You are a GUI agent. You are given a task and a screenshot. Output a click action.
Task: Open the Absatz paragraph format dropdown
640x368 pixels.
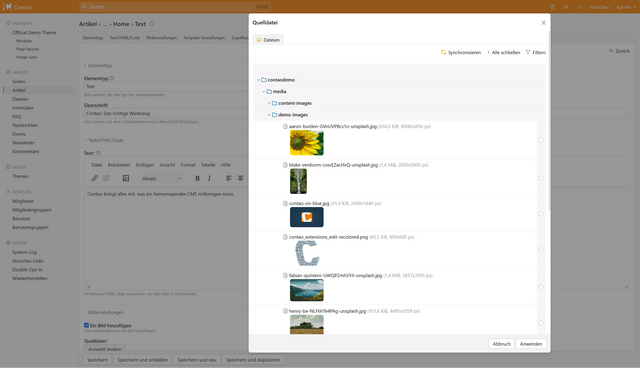pos(161,178)
